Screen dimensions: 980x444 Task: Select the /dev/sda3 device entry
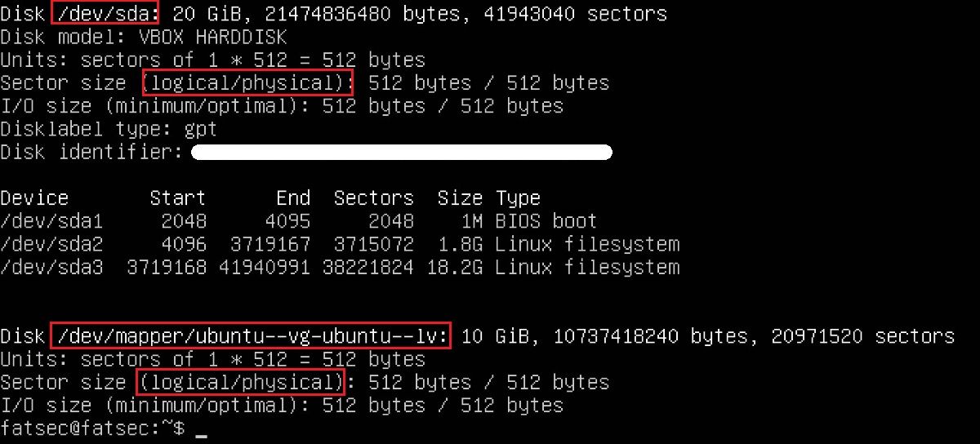51,267
